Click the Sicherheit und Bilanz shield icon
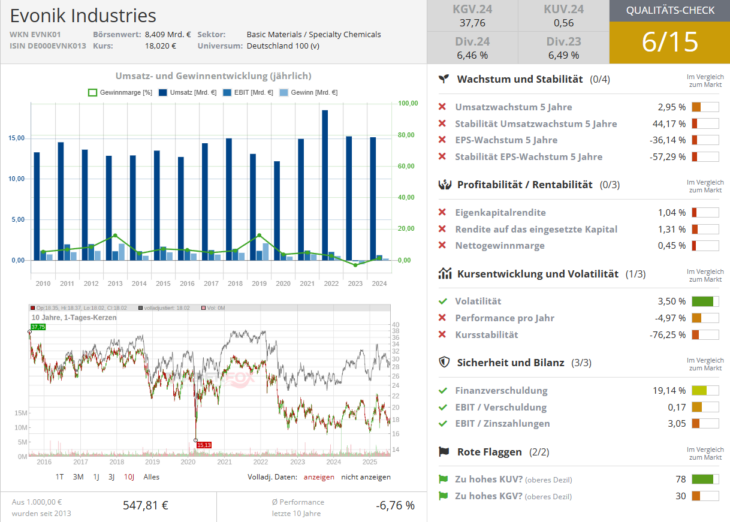730x522 pixels. pos(444,362)
